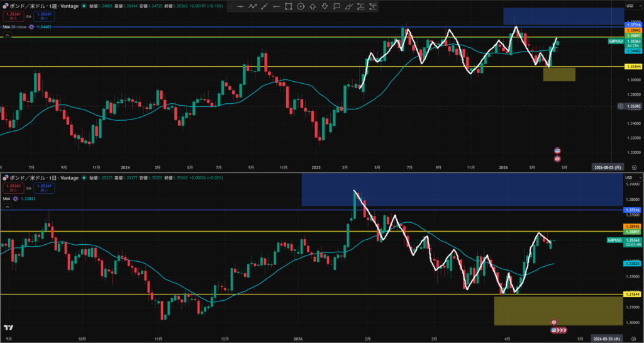Image resolution: width=644 pixels, height=343 pixels.
Task: Select the SMA 20 close indicator on top chart
Action: (x=18, y=26)
